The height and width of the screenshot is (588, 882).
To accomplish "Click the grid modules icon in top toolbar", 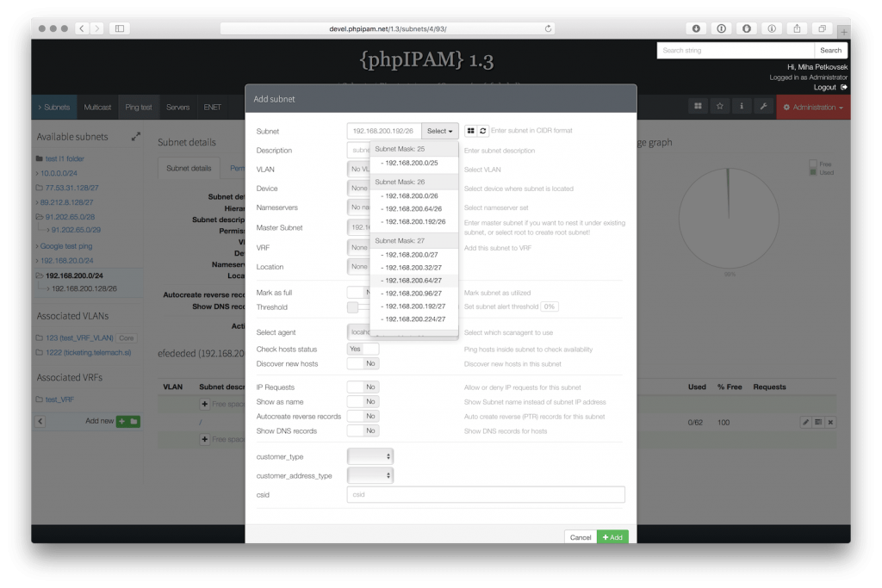I will click(x=698, y=106).
